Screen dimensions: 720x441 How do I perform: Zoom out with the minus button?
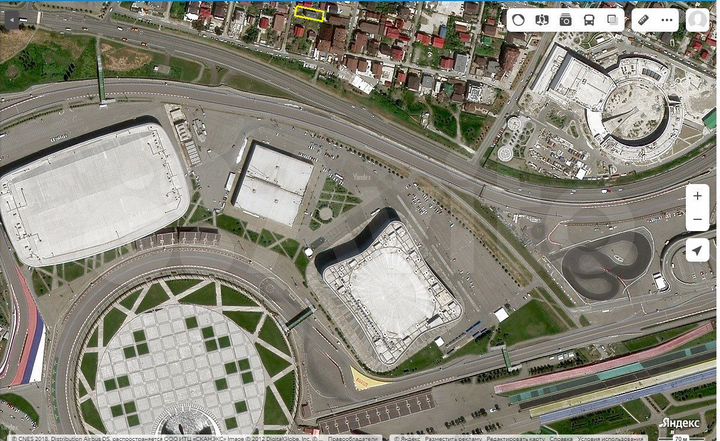click(697, 219)
